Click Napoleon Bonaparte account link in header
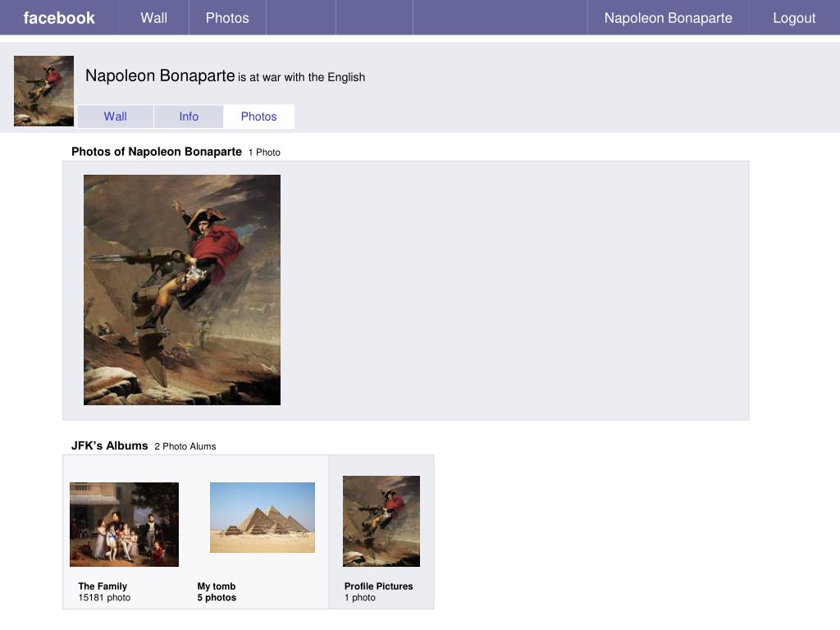Screen dimensions: 840x630 tap(668, 18)
